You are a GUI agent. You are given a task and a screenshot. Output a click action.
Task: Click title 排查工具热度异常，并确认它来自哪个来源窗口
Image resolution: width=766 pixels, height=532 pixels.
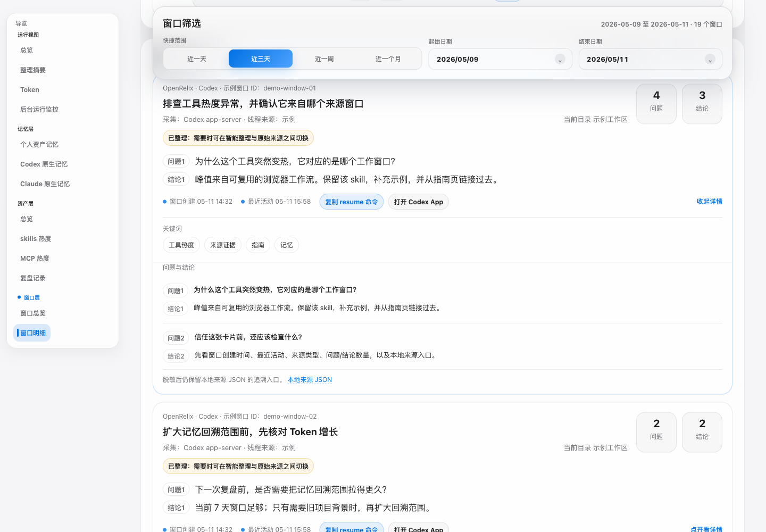click(x=263, y=104)
